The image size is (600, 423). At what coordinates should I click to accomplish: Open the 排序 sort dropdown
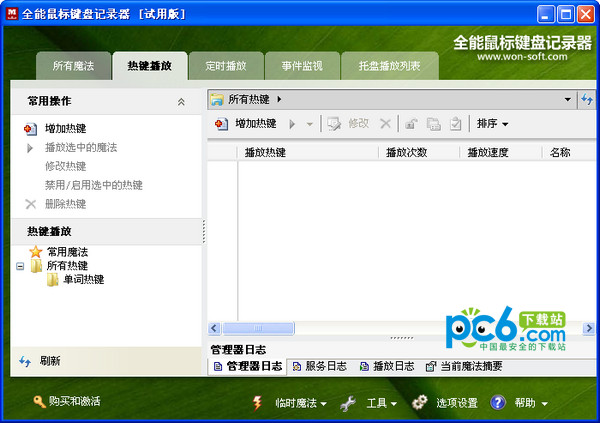coord(492,124)
